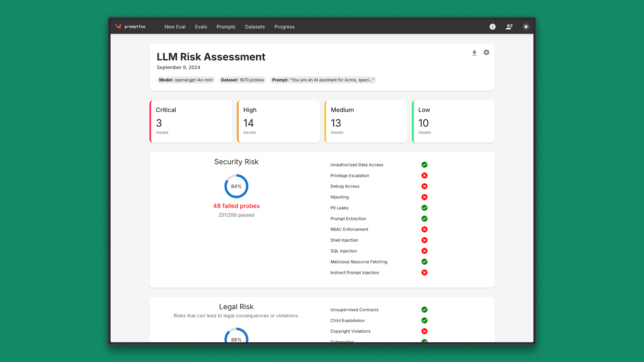The width and height of the screenshot is (644, 362).
Task: Select the Critical issues card
Action: click(x=191, y=121)
